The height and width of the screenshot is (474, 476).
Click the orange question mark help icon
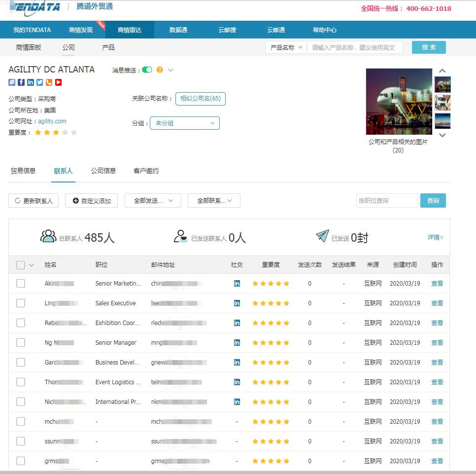pyautogui.click(x=160, y=70)
